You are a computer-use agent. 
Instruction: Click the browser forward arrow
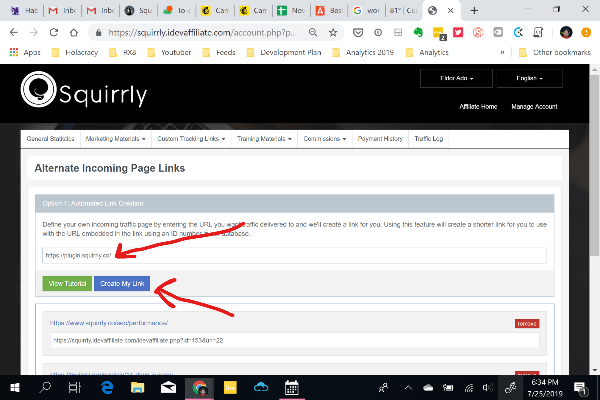coord(34,33)
